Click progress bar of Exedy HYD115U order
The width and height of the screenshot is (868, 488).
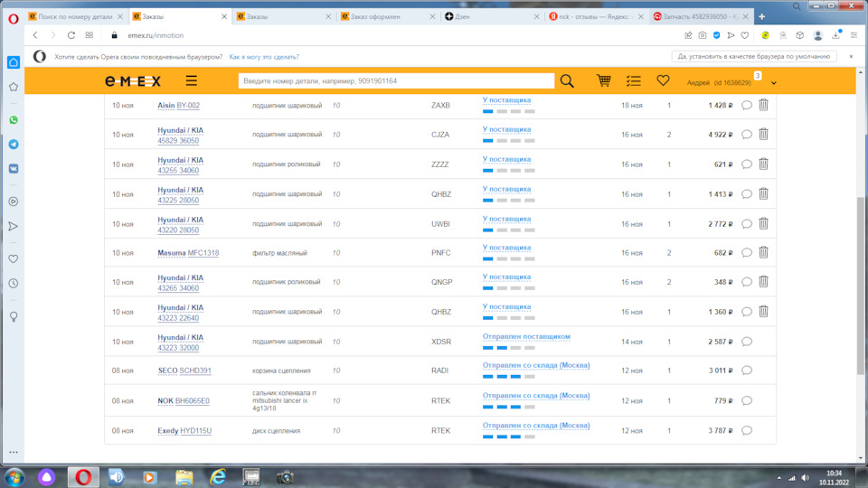click(x=509, y=436)
